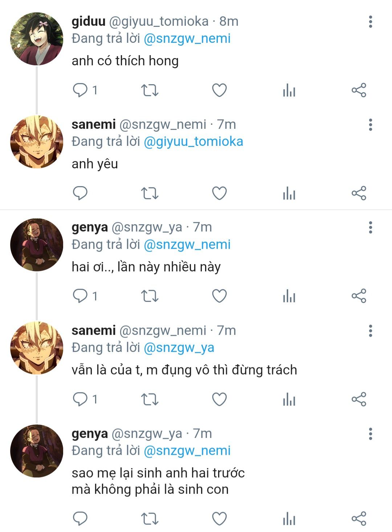Open giduu's profile picture
Image resolution: width=392 pixels, height=532 pixels.
pyautogui.click(x=36, y=39)
